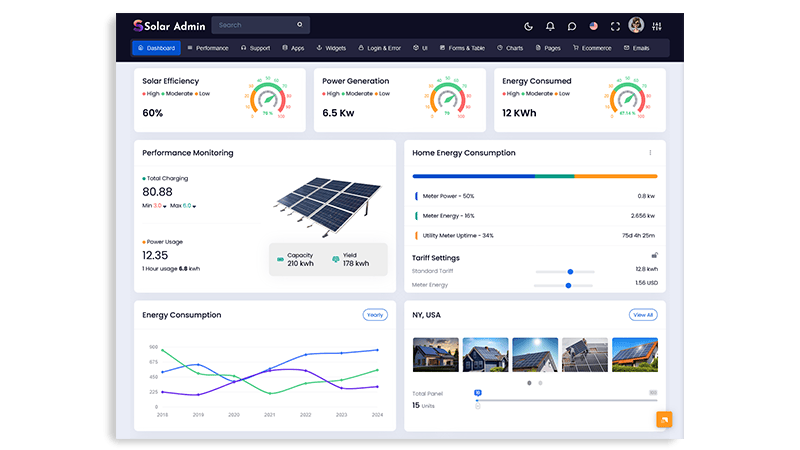Click the View All button
This screenshot has height=450, width=800.
643,315
